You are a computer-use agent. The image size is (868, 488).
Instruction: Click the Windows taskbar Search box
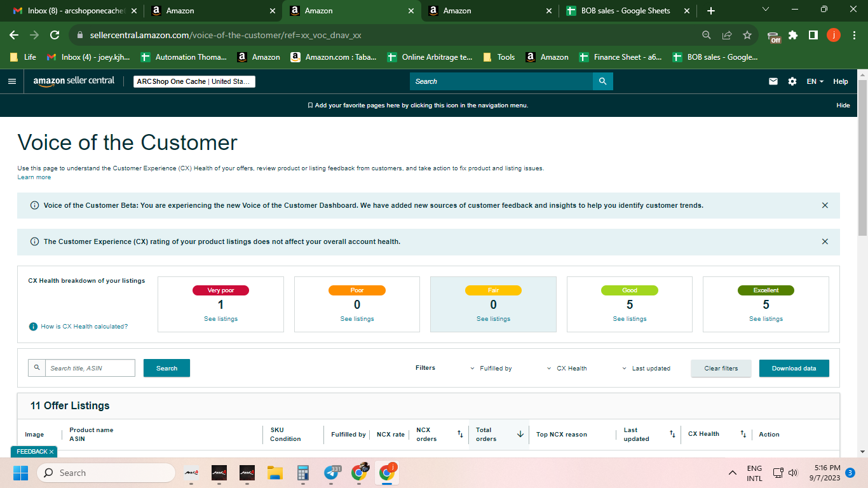pos(105,473)
